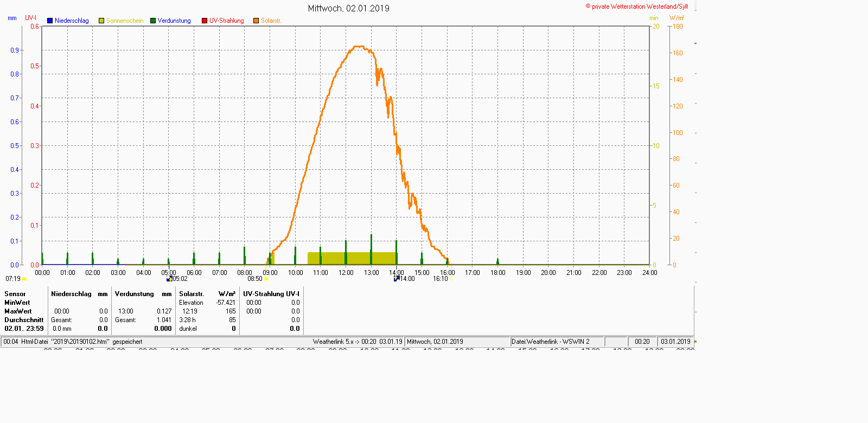868x423 pixels.
Task: Click the 03.01.2019 date panel in status bar
Action: point(675,342)
